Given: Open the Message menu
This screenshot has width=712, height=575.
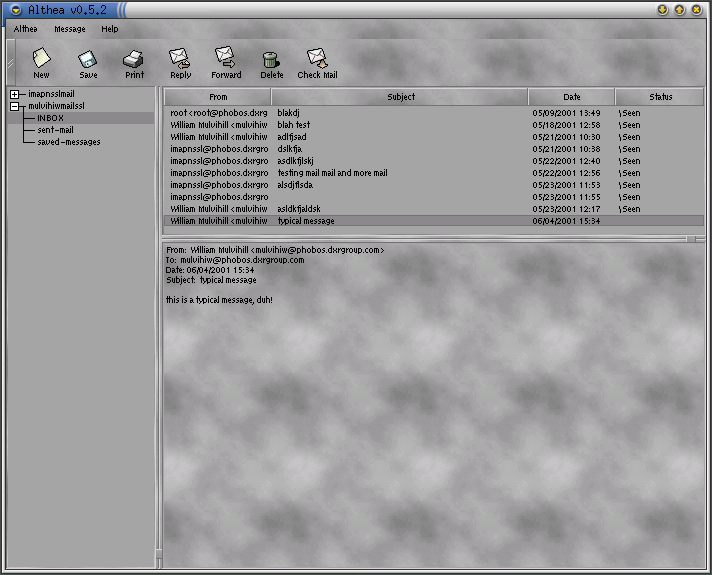Looking at the screenshot, I should coord(70,30).
